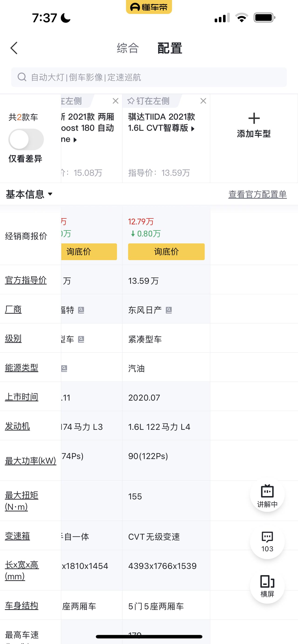298x644 pixels.
Task: Tap 添加车型 label
Action: pos(254,134)
